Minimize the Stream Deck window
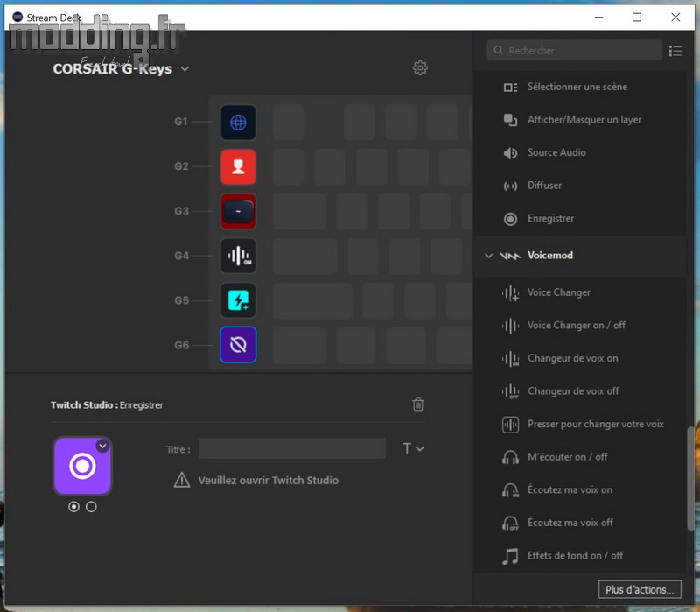The image size is (700, 612). (599, 17)
